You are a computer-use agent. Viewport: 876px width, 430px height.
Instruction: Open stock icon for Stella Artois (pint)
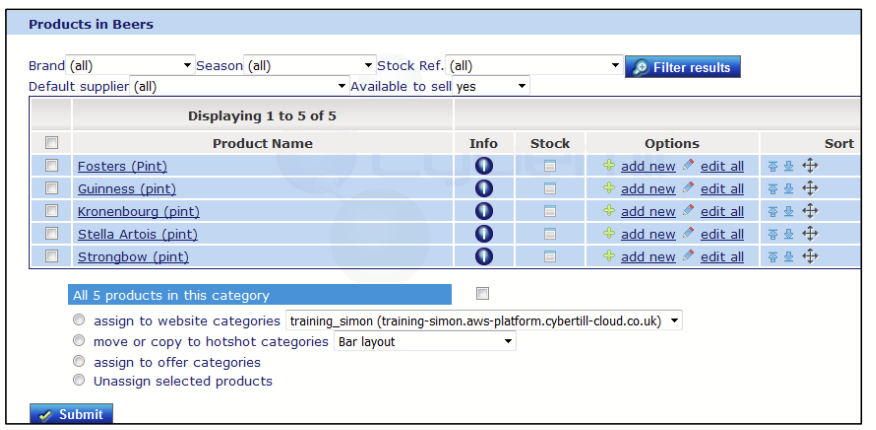click(550, 234)
